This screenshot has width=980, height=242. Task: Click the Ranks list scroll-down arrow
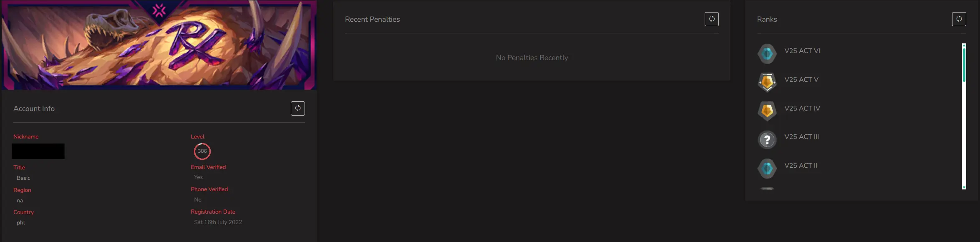pyautogui.click(x=964, y=187)
